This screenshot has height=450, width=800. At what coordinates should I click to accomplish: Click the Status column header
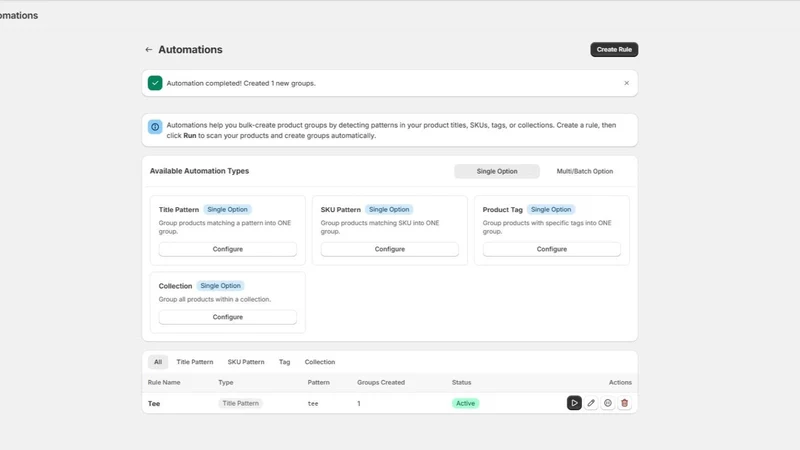(x=461, y=382)
